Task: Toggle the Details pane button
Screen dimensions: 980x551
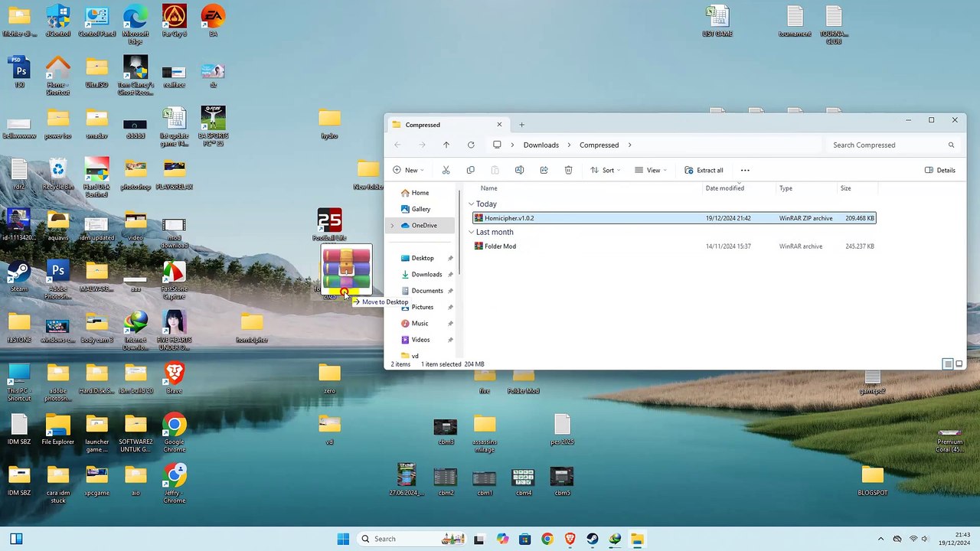Action: [940, 170]
